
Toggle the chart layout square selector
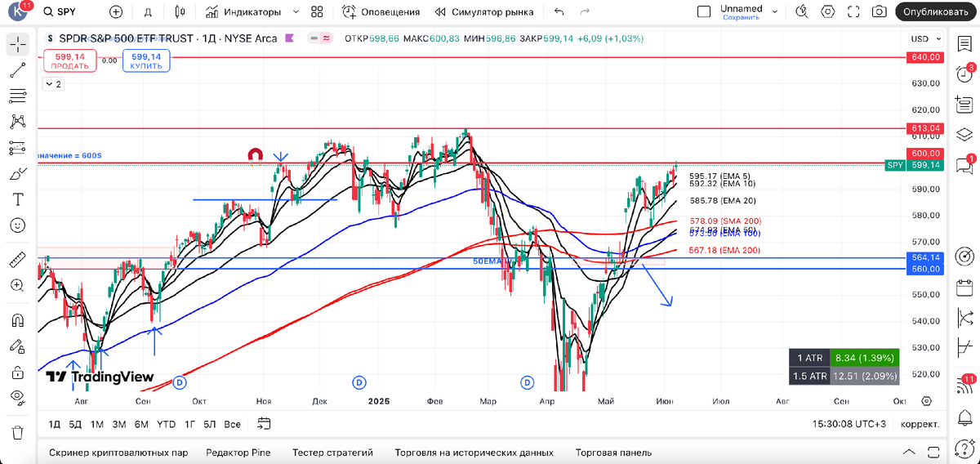click(704, 11)
